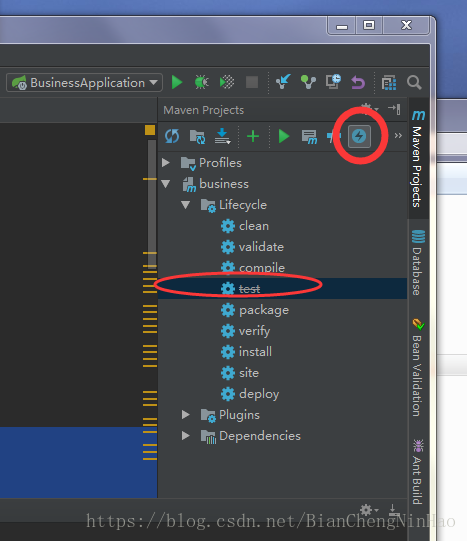Expand the Dependencies node

point(186,435)
